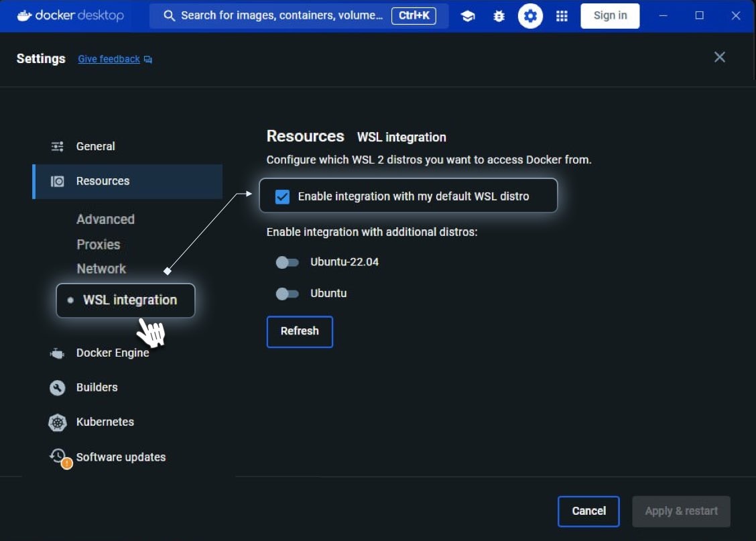The image size is (756, 541).
Task: Open the Advanced resources sub-item
Action: [x=106, y=219]
